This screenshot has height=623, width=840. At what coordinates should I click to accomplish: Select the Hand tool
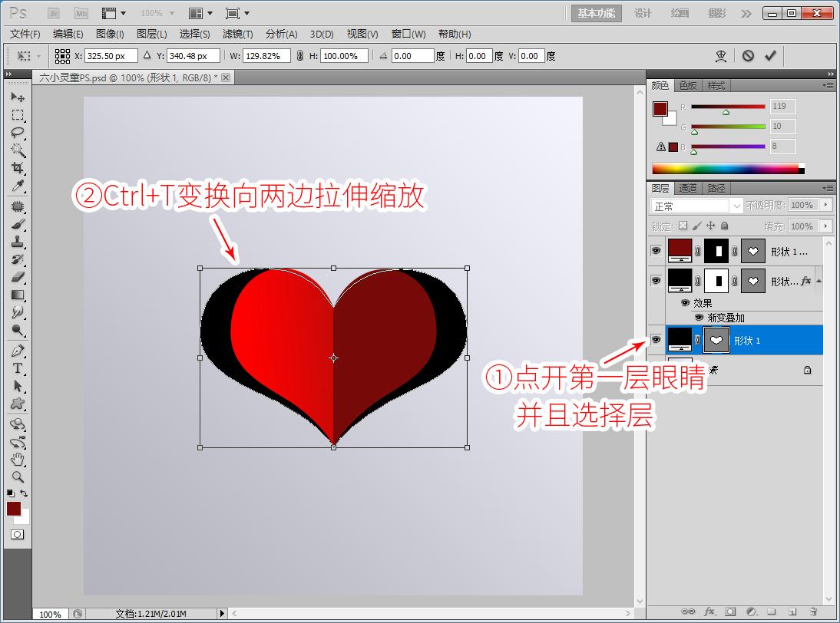pos(17,460)
